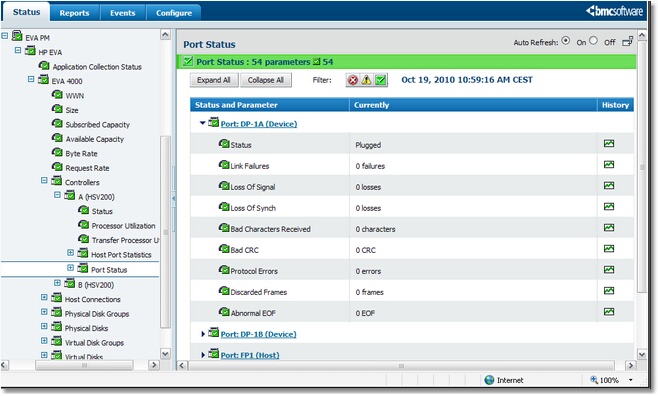This screenshot has width=658, height=396.
Task: Set Auto Refresh to On
Action: pyautogui.click(x=566, y=41)
